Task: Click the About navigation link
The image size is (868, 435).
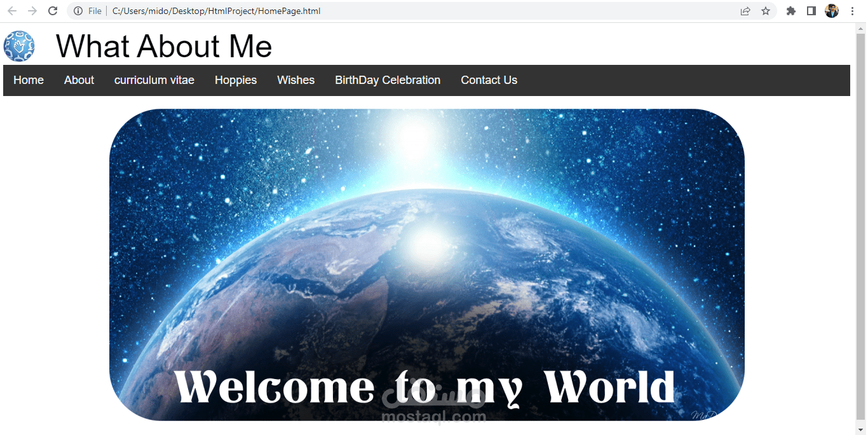Action: tap(78, 80)
